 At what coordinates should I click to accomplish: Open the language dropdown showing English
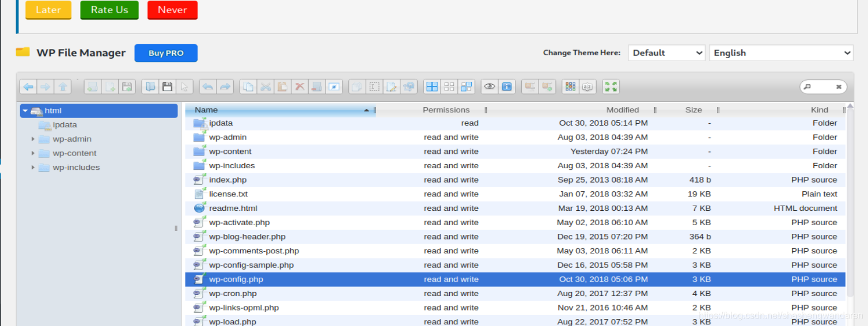pyautogui.click(x=780, y=53)
